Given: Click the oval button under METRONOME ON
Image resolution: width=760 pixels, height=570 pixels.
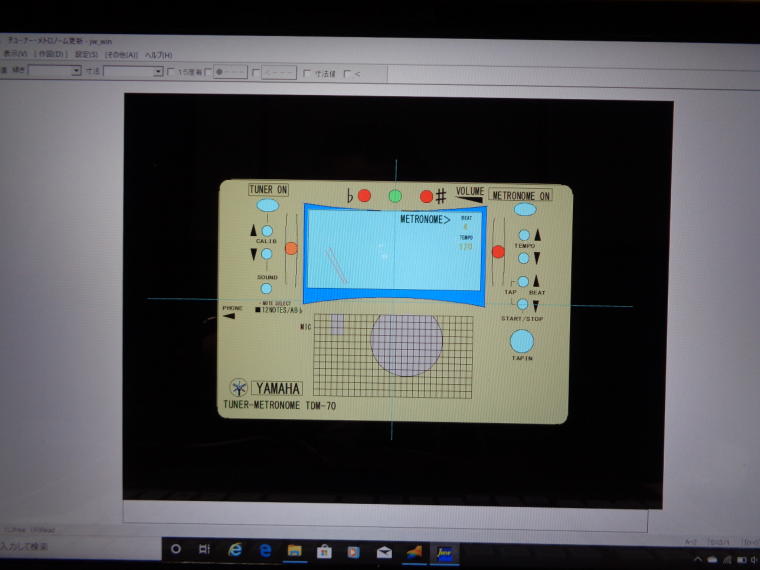Looking at the screenshot, I should tap(524, 209).
